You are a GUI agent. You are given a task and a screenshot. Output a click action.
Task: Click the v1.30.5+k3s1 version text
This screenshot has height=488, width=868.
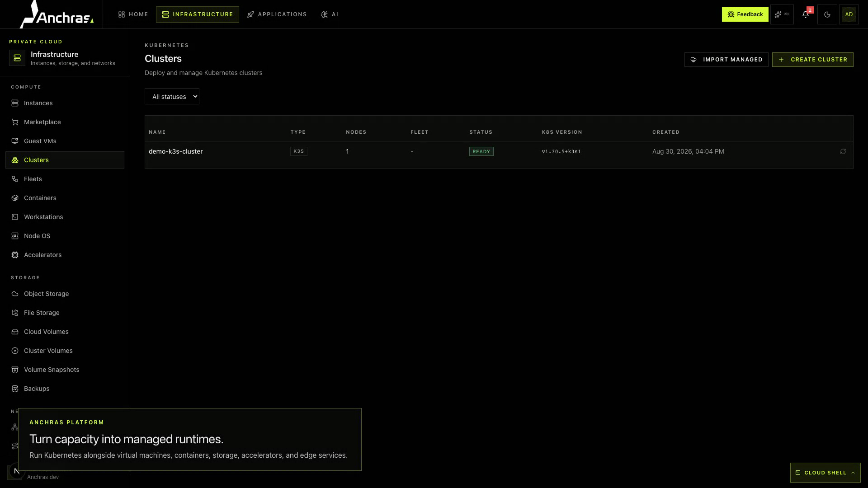[561, 151]
